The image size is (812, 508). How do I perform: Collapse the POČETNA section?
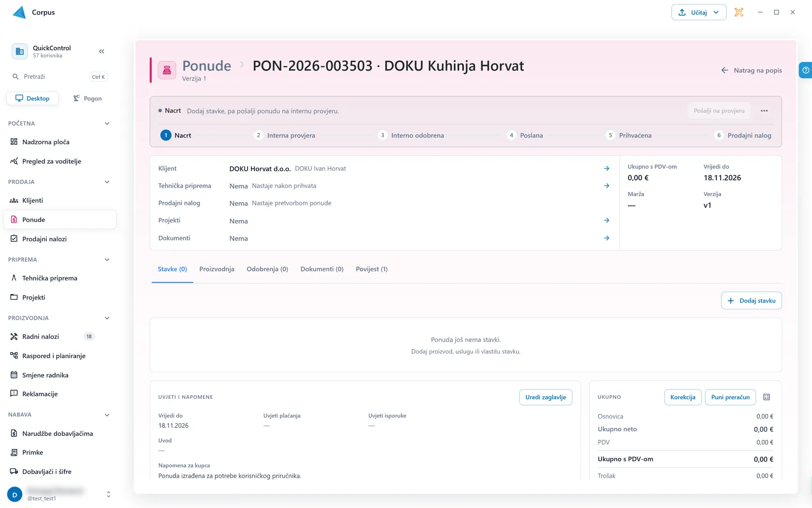[x=107, y=123]
